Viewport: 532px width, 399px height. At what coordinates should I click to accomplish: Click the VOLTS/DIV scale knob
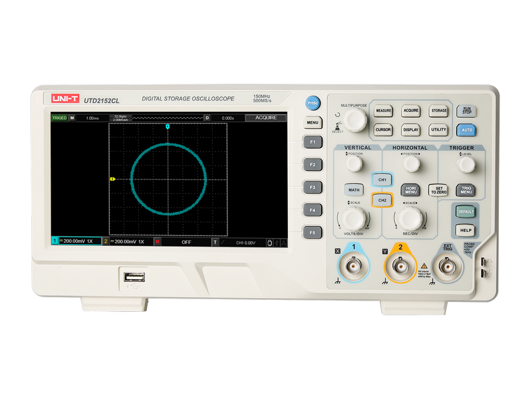tap(353, 217)
